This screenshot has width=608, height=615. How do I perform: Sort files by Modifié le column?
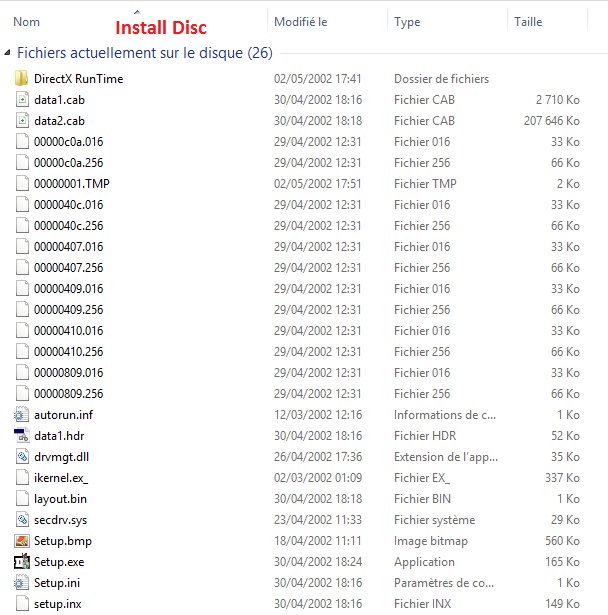click(x=300, y=22)
